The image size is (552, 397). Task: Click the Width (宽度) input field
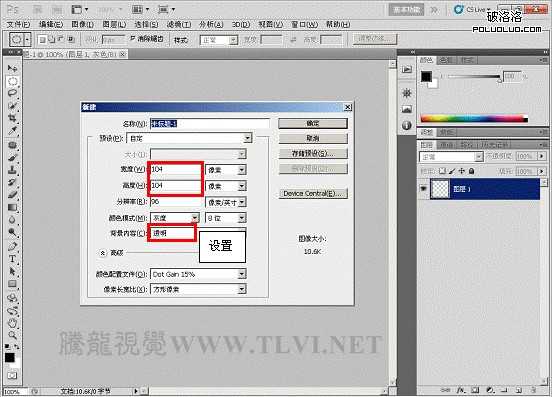tap(176, 170)
